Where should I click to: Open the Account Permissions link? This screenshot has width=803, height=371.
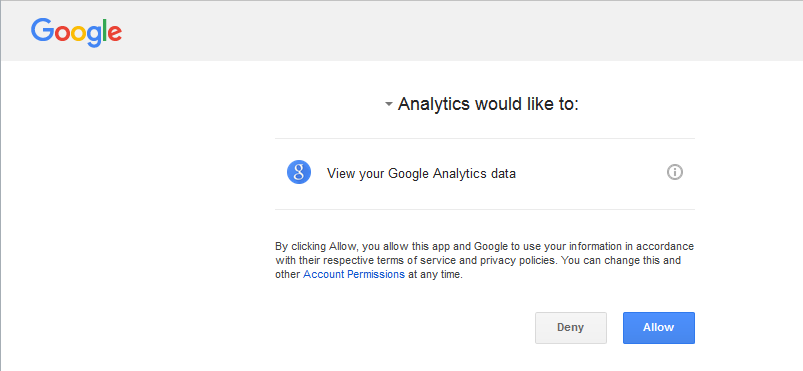coord(354,274)
